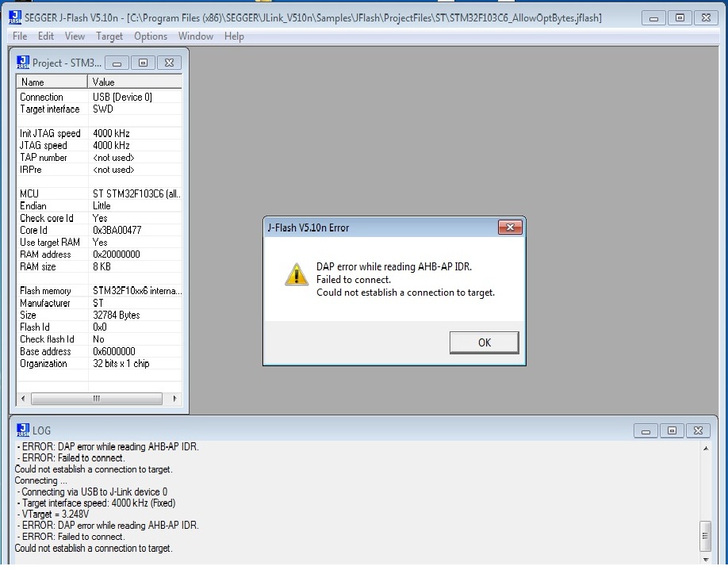This screenshot has width=728, height=570.
Task: Click the Project panel J-Flash icon
Action: coord(23,62)
